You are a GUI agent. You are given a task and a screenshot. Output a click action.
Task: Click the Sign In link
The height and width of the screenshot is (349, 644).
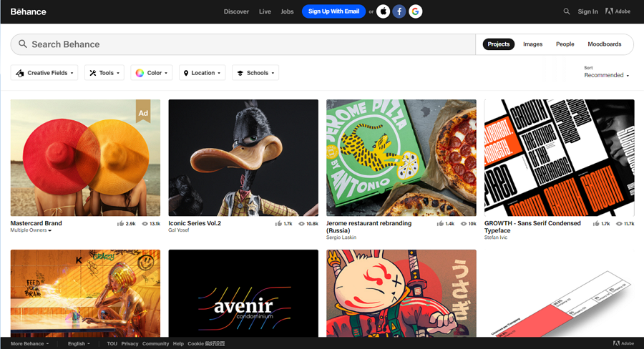pyautogui.click(x=587, y=11)
